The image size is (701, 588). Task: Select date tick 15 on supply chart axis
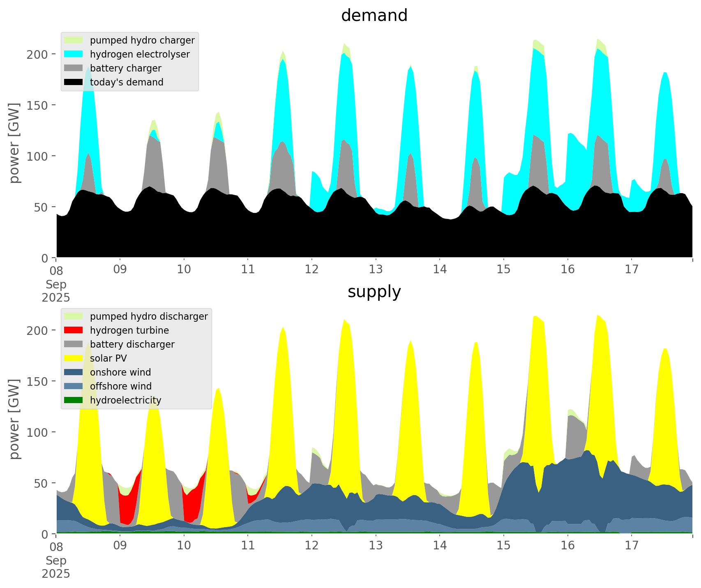point(503,546)
